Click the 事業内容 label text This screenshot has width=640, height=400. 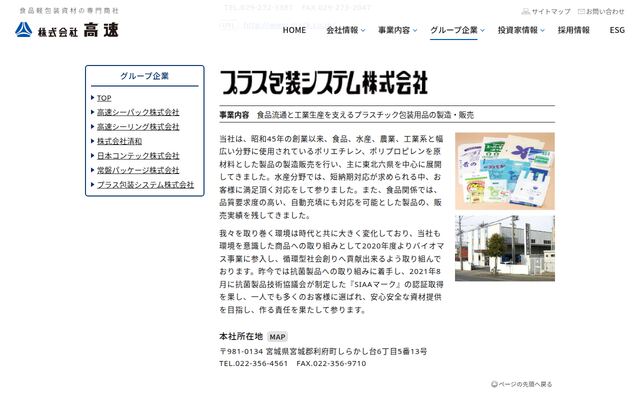234,115
